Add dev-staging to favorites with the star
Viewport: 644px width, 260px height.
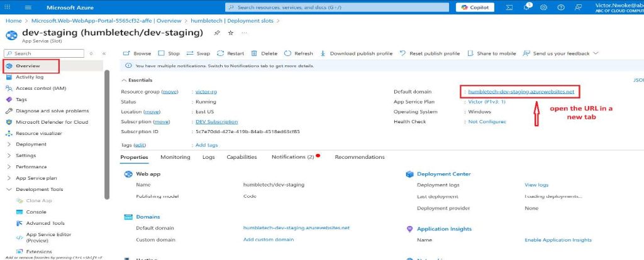point(230,33)
